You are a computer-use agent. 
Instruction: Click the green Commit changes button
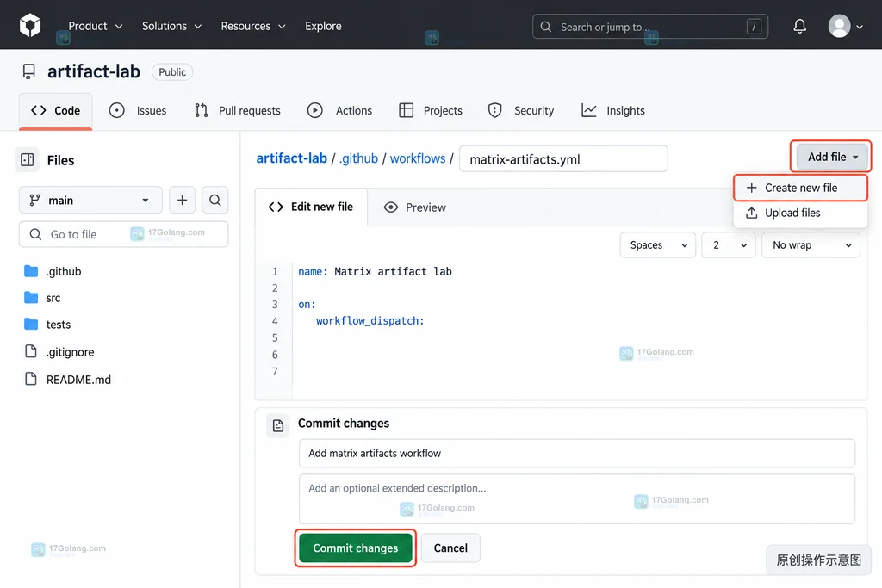pos(356,548)
